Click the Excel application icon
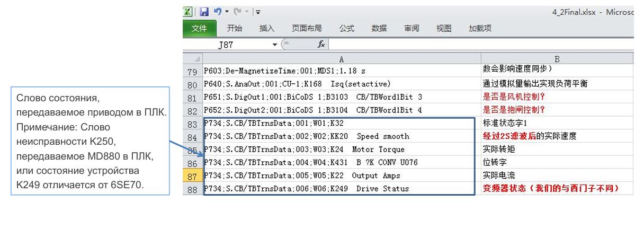 point(188,12)
